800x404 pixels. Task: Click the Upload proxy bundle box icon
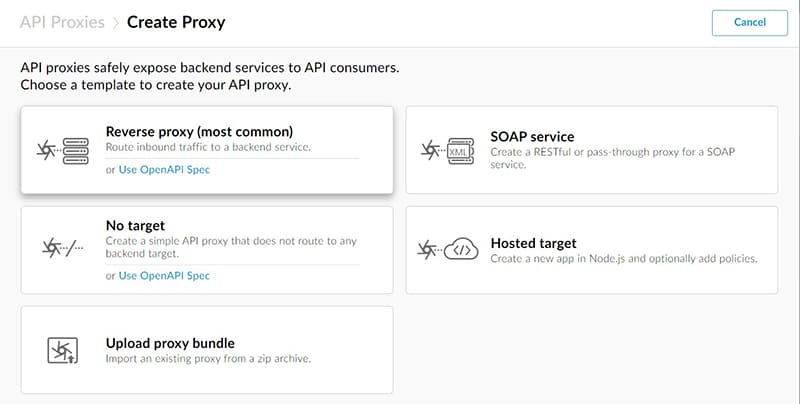tap(62, 350)
